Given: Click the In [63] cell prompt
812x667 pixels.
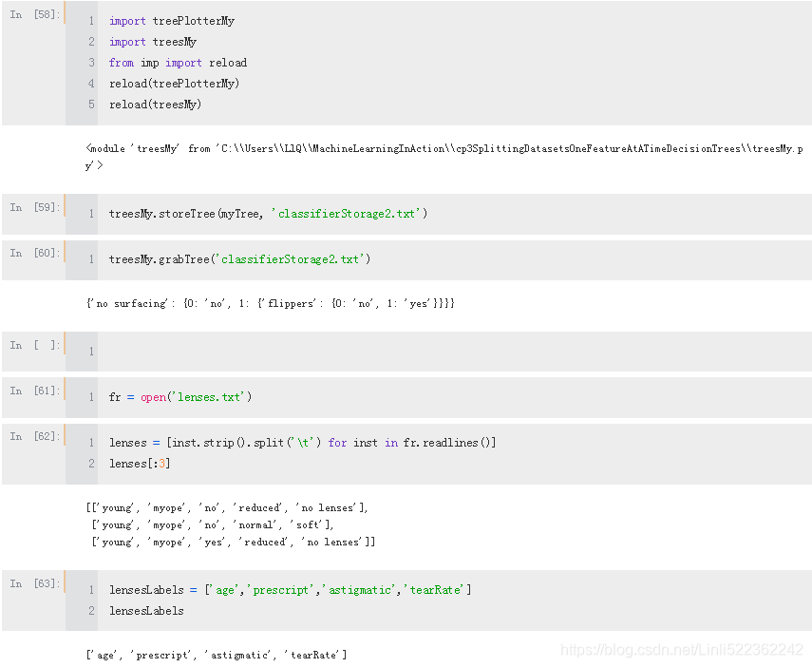Looking at the screenshot, I should pos(35,583).
